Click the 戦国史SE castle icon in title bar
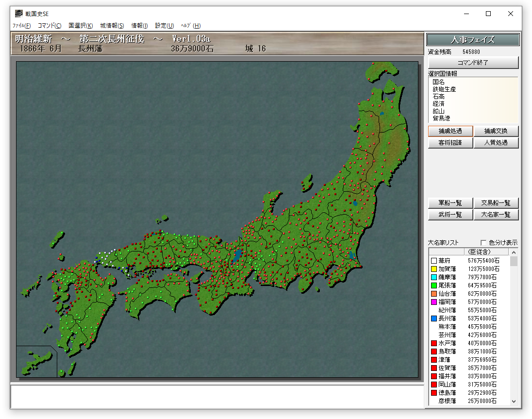 click(x=18, y=14)
